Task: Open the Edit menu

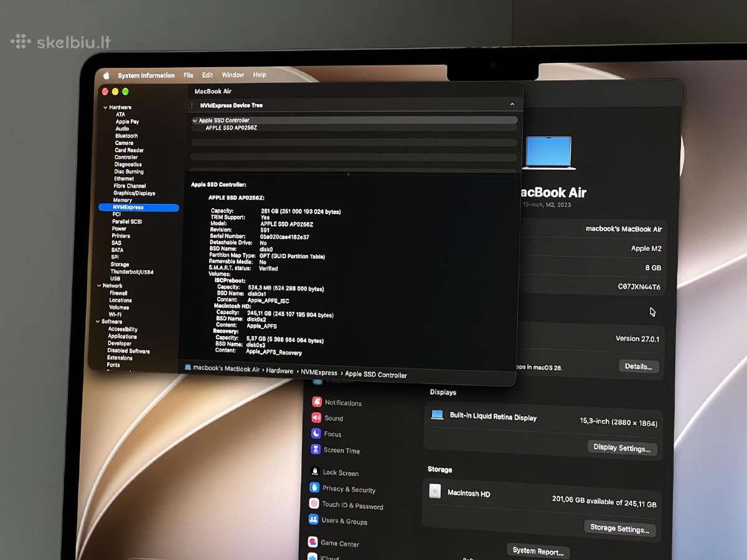Action: pyautogui.click(x=208, y=75)
